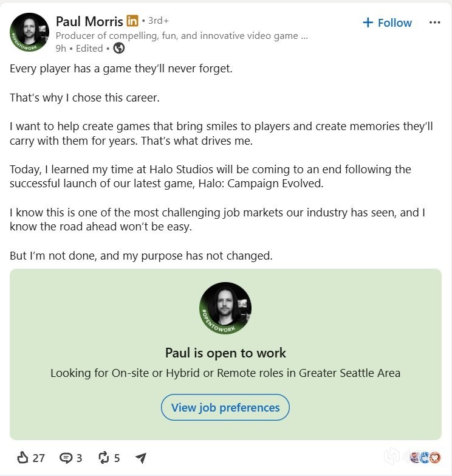This screenshot has height=476, width=452.
Task: Click Paul's small profile avatar
Action: [x=29, y=32]
